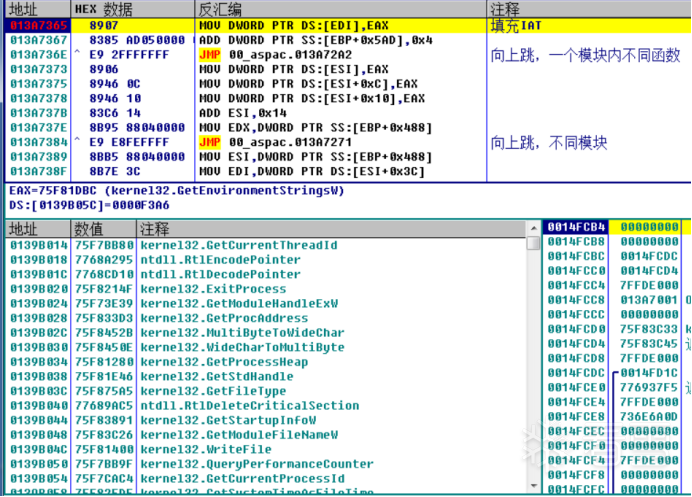Select stack address 0014FCF8
The width and height of the screenshot is (692, 497).
coord(575,475)
